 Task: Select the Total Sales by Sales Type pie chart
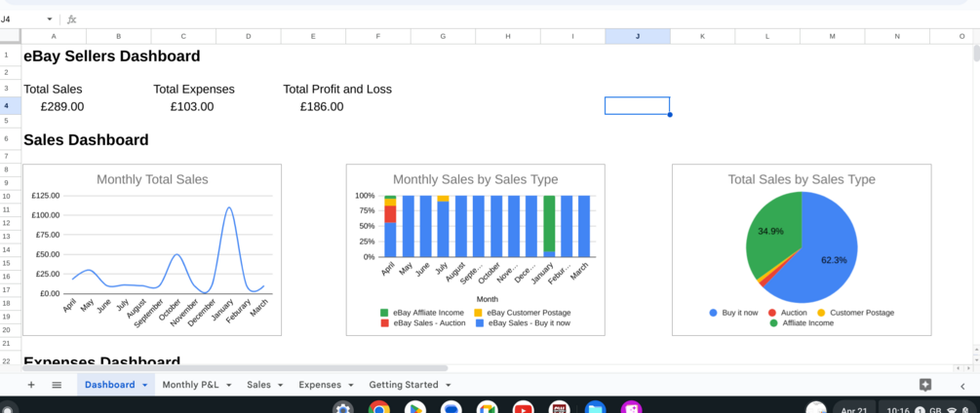(x=802, y=249)
